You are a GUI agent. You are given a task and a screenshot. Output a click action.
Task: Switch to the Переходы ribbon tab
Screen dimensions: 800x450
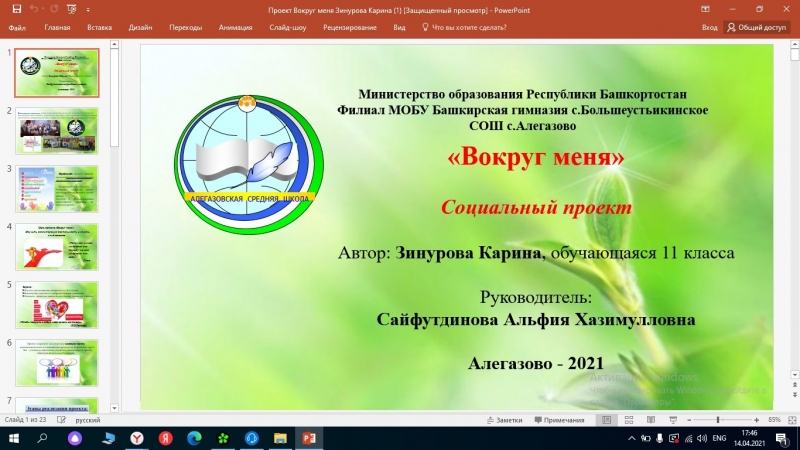[x=186, y=28]
